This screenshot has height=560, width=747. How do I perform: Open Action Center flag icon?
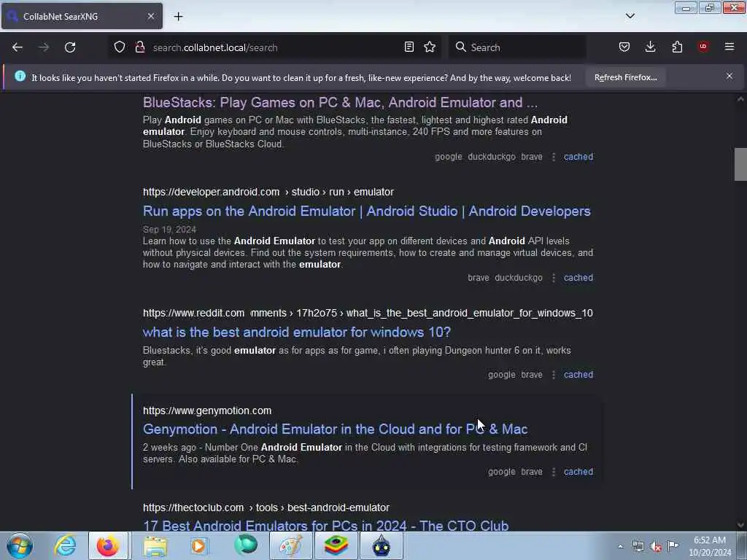tap(673, 545)
